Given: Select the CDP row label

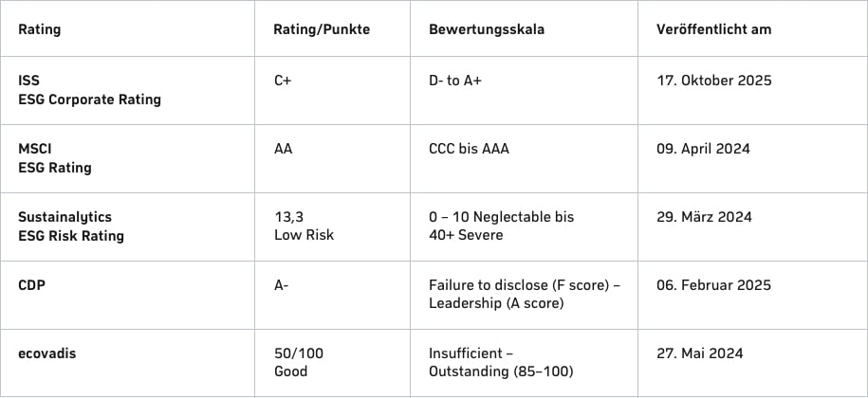Looking at the screenshot, I should [x=32, y=285].
